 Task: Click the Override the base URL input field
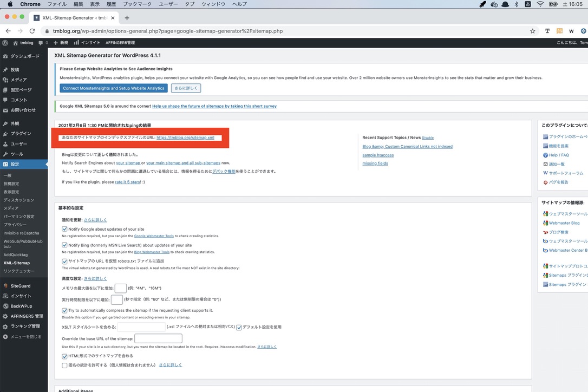pos(158,338)
